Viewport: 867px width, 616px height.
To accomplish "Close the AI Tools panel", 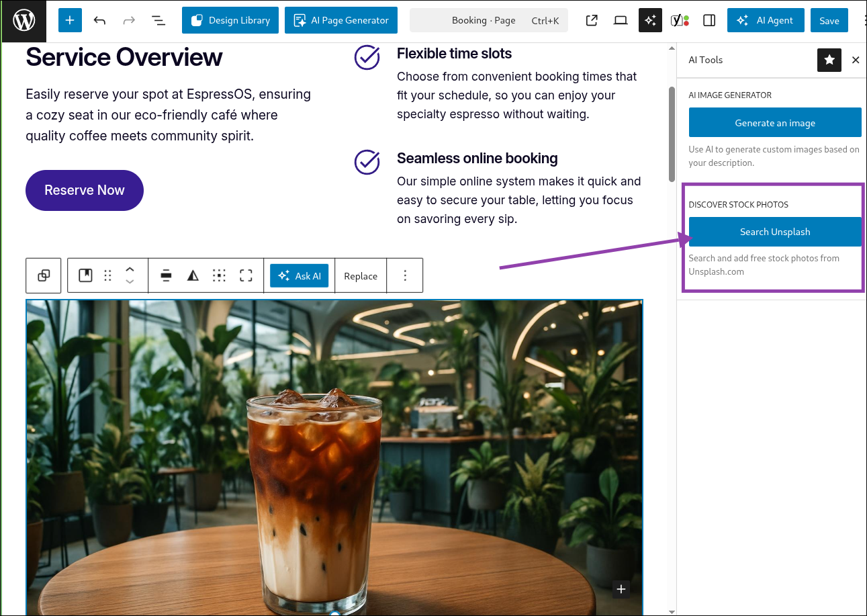I will tap(856, 60).
